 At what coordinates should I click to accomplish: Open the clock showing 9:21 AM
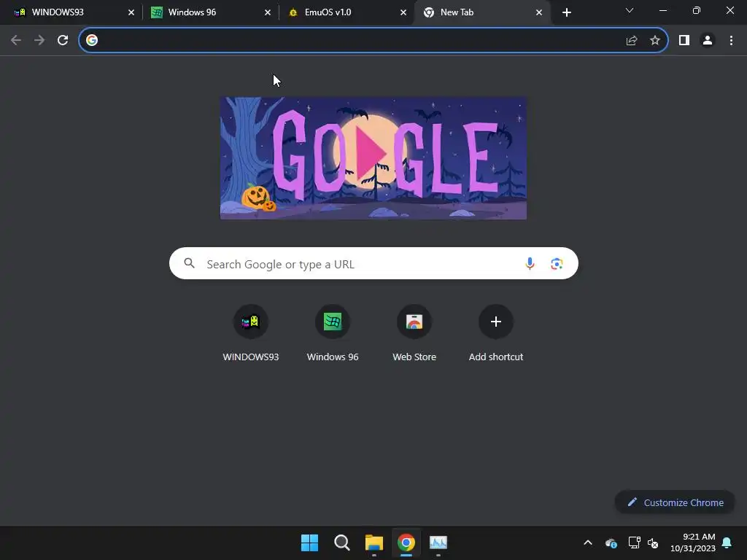pos(693,542)
